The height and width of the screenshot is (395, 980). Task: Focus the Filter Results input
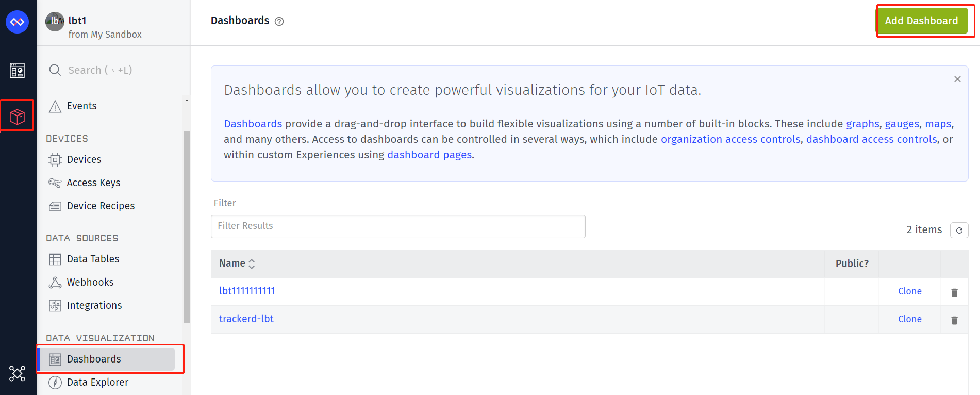click(x=398, y=226)
